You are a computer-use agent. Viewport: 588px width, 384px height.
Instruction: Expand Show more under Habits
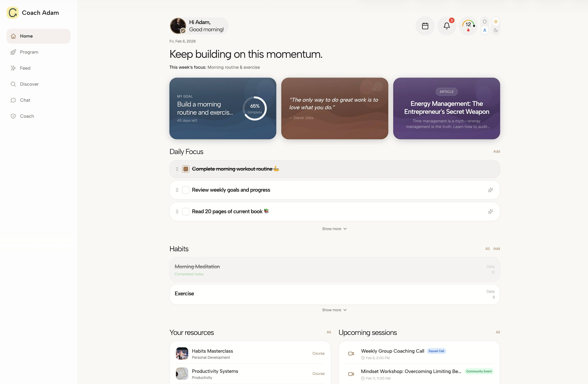click(x=334, y=310)
